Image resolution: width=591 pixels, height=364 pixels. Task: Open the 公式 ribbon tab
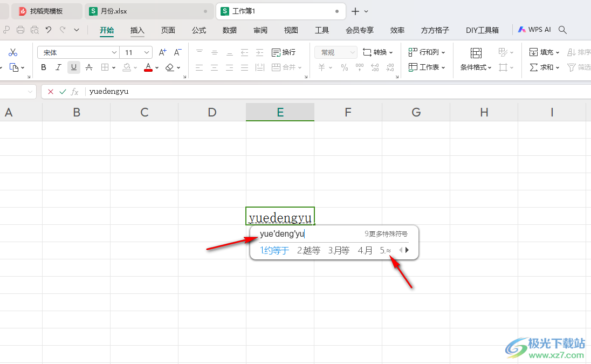[199, 30]
